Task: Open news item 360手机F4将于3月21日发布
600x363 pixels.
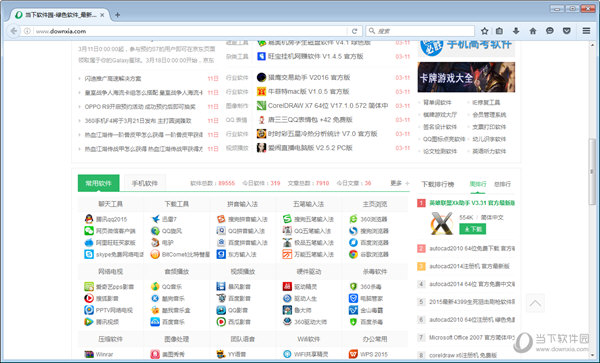Action: tap(138, 120)
